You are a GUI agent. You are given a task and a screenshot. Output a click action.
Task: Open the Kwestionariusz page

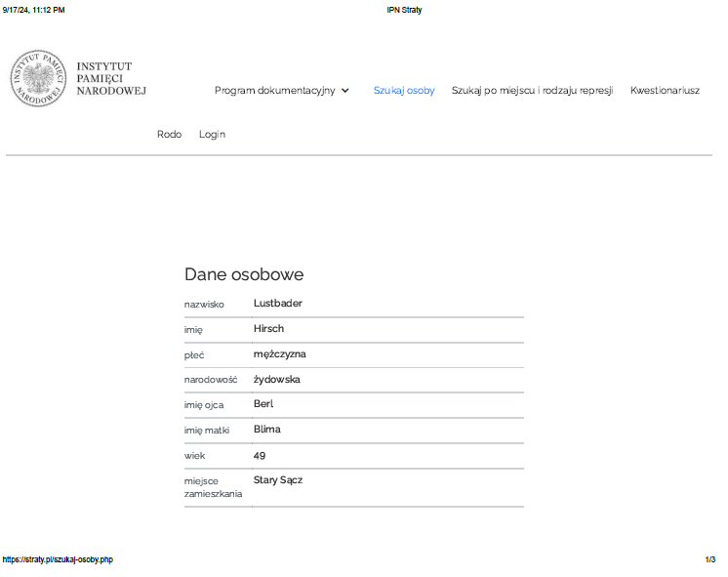(x=665, y=91)
